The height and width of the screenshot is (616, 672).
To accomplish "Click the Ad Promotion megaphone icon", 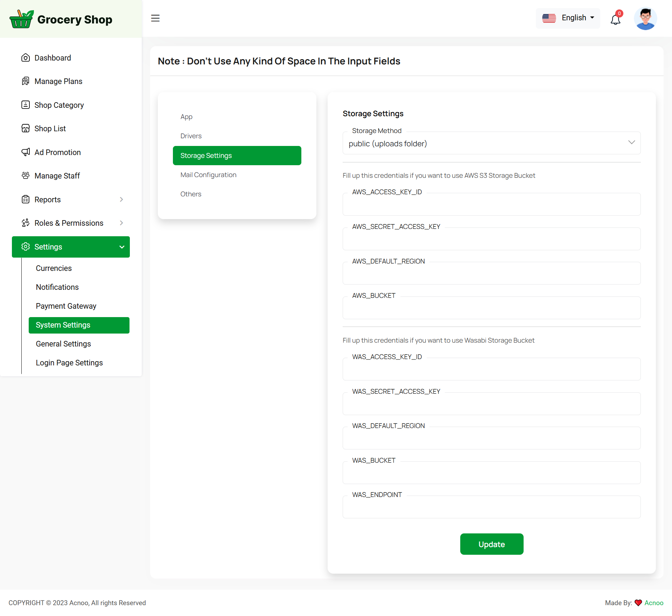I will (26, 152).
